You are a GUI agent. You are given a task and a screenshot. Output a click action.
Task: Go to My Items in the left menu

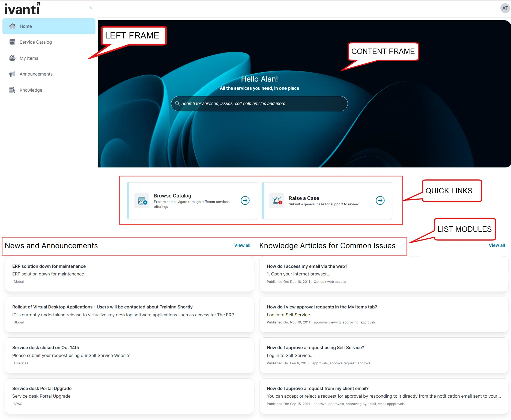pos(49,58)
